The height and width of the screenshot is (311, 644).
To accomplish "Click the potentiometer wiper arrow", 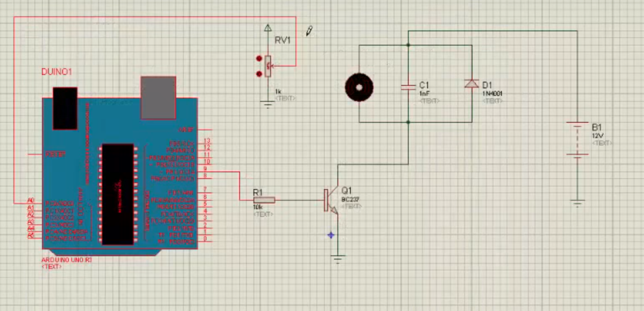I will [273, 65].
